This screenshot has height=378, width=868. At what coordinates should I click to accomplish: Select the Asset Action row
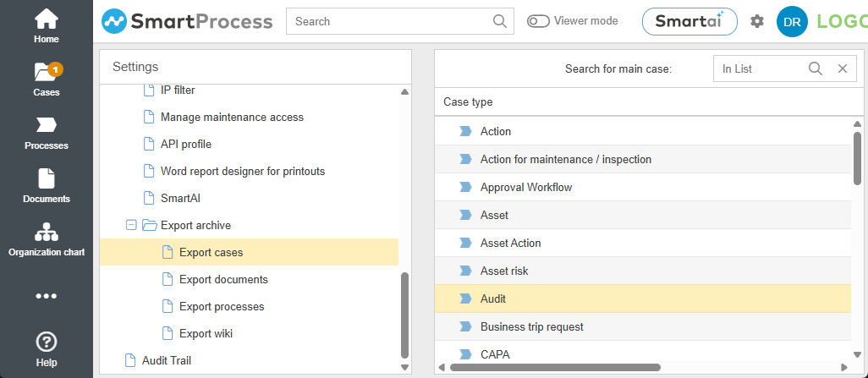point(643,243)
